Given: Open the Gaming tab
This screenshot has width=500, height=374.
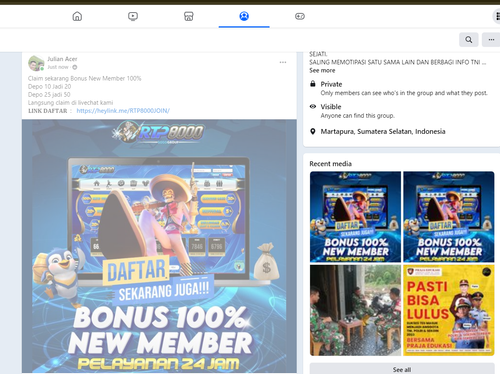Looking at the screenshot, I should click(300, 16).
